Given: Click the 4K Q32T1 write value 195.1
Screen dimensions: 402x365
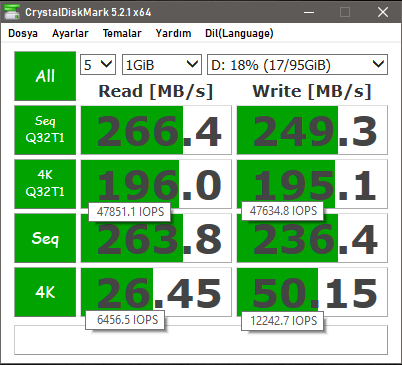Looking at the screenshot, I should [312, 184].
